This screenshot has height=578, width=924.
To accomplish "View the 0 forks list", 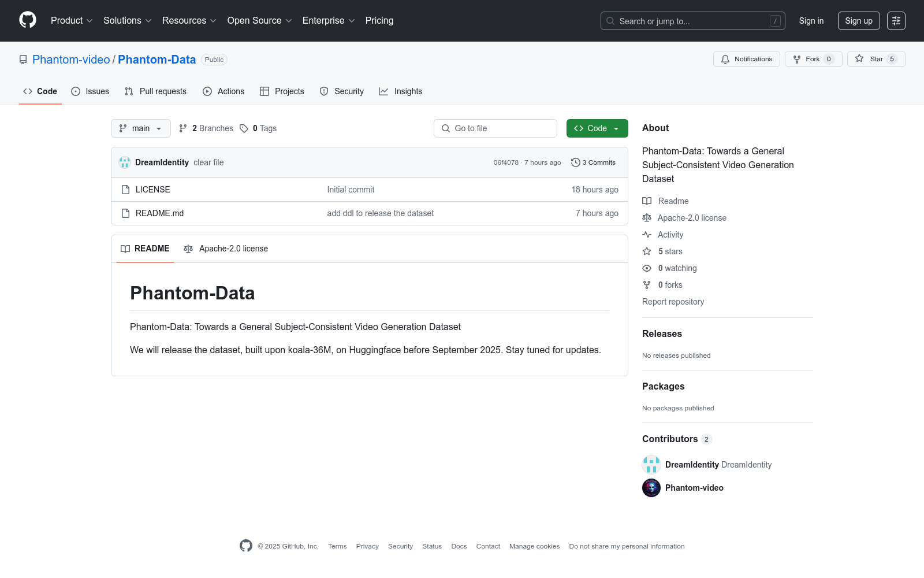I will pos(662,285).
